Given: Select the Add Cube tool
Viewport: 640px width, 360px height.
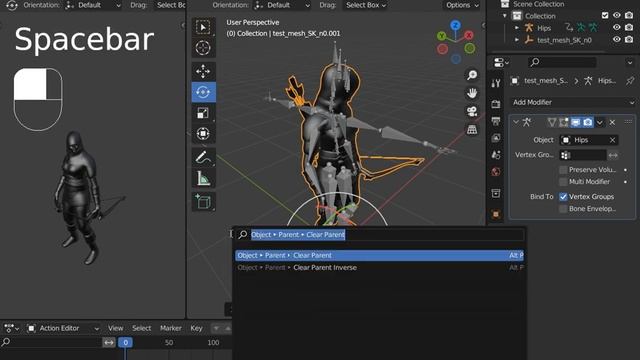Looking at the screenshot, I should (x=203, y=202).
